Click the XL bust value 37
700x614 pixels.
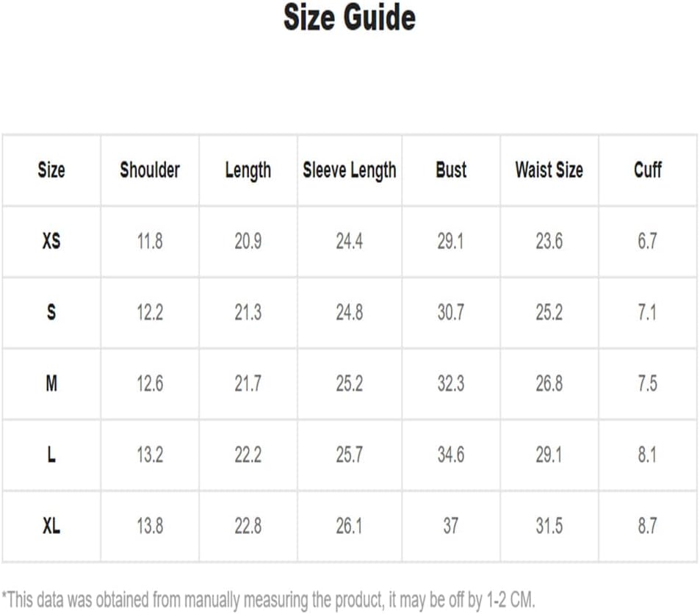(x=451, y=526)
